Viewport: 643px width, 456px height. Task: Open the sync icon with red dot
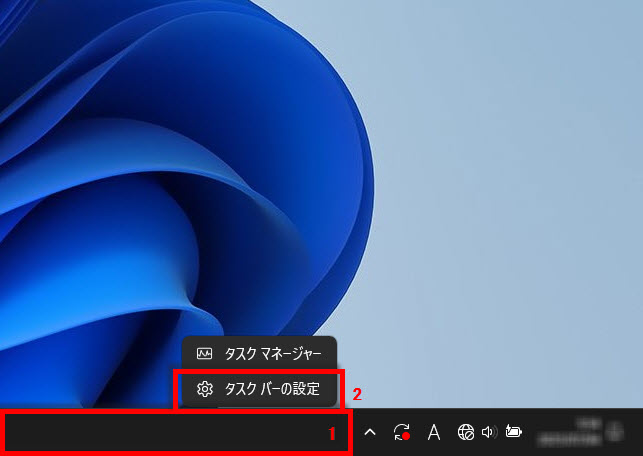402,432
